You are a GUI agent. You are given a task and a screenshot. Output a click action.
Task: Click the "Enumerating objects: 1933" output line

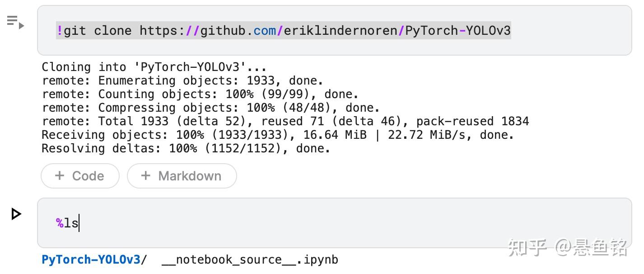pos(182,81)
